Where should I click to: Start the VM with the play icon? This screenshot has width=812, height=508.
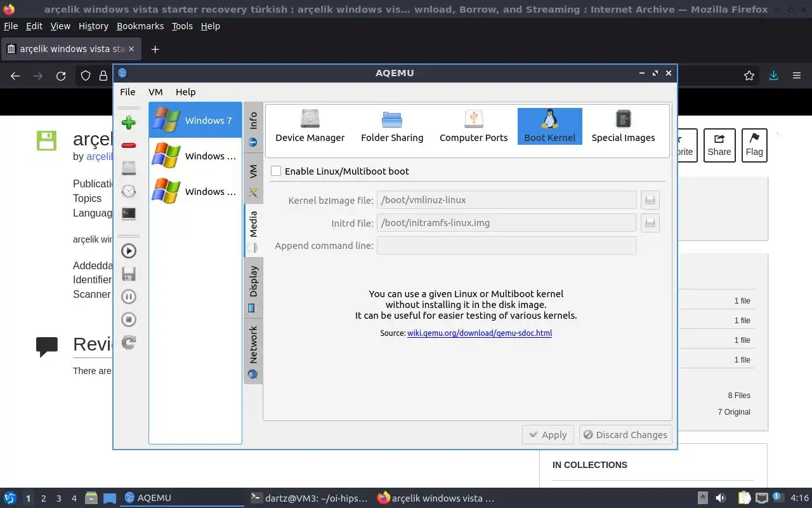[x=129, y=251]
